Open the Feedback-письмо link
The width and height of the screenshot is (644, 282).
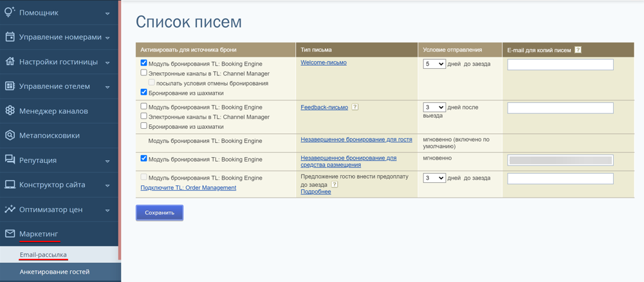coord(324,107)
